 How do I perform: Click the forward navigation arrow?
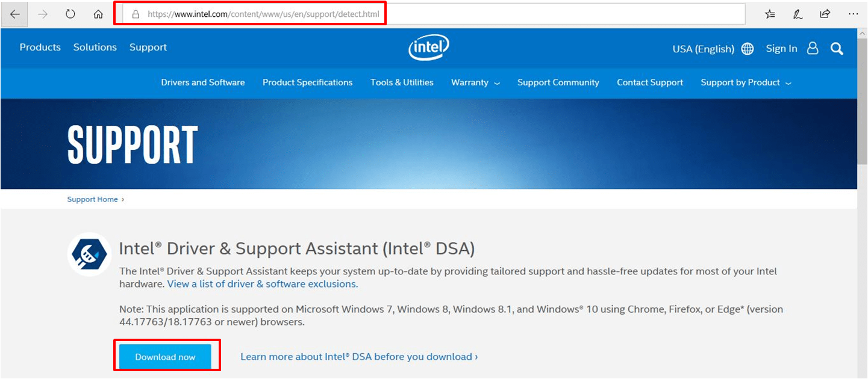click(x=42, y=14)
